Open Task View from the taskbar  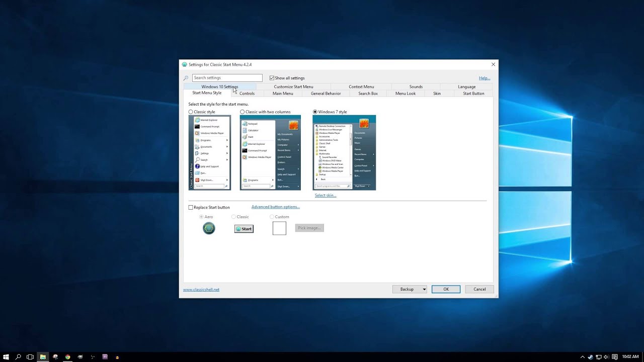coord(30,357)
